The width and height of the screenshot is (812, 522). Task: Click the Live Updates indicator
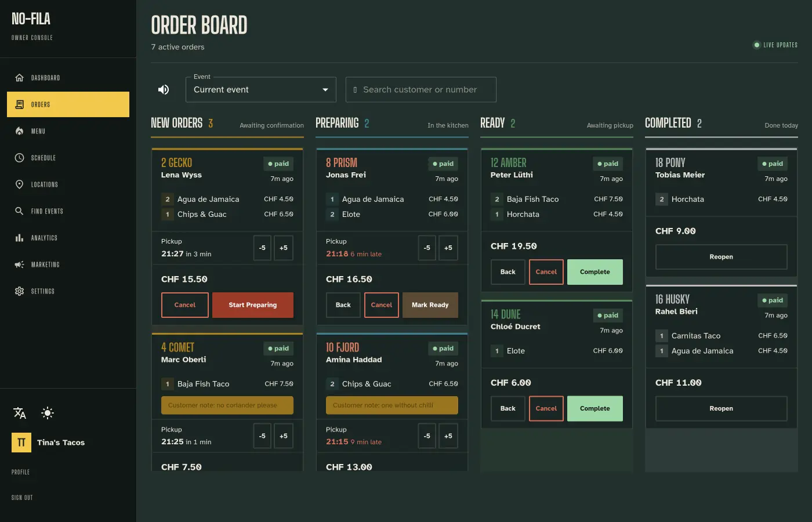click(x=775, y=45)
